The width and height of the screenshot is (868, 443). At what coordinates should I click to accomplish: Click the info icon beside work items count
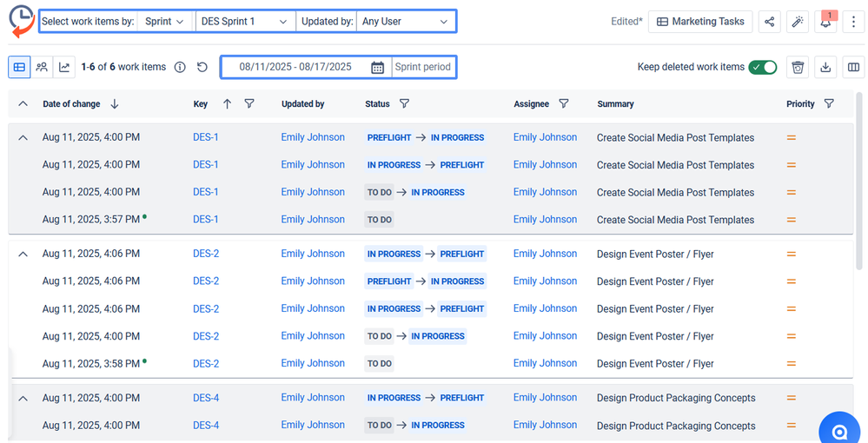(x=180, y=67)
